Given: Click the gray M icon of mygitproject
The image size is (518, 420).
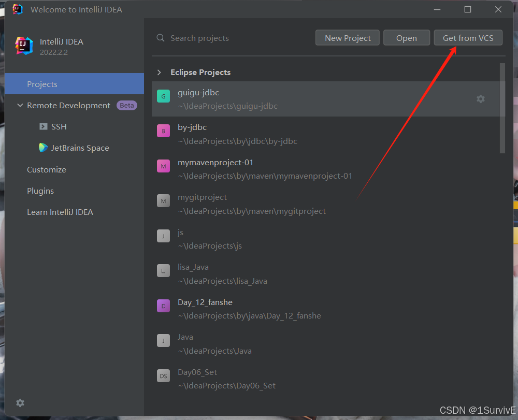Looking at the screenshot, I should (163, 201).
